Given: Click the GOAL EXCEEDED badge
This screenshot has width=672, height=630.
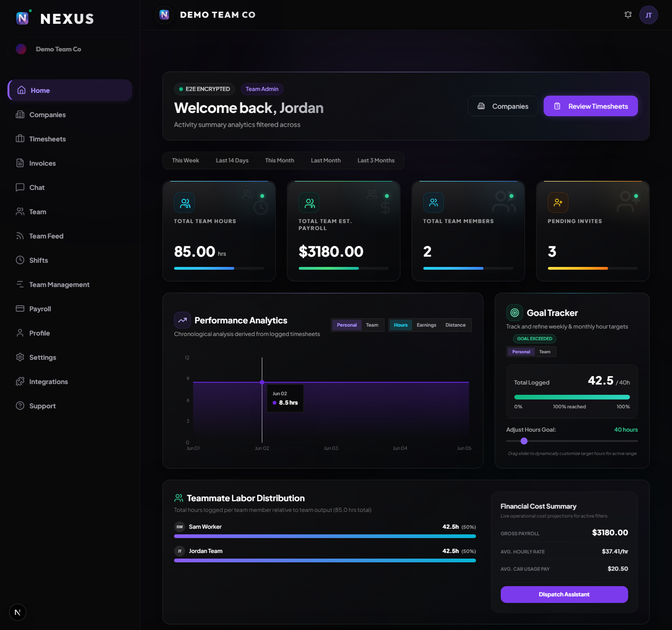Looking at the screenshot, I should click(x=535, y=339).
